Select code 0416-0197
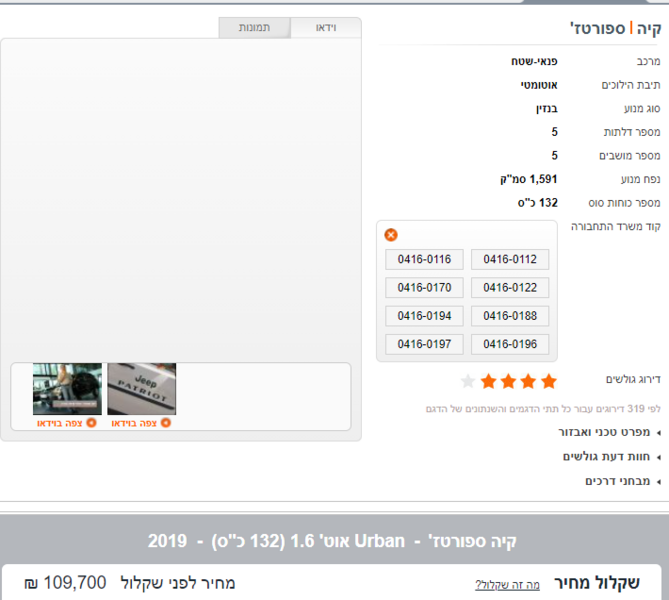The width and height of the screenshot is (669, 600). point(424,344)
